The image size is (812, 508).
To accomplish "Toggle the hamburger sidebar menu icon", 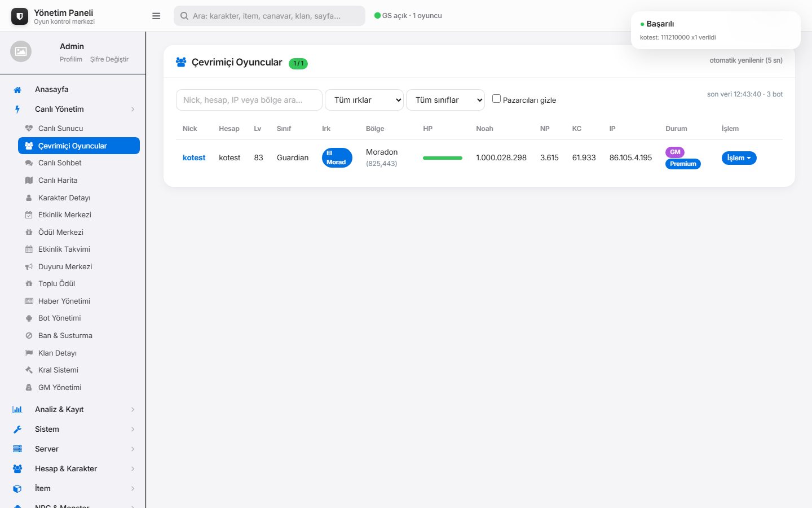I will pos(156,16).
